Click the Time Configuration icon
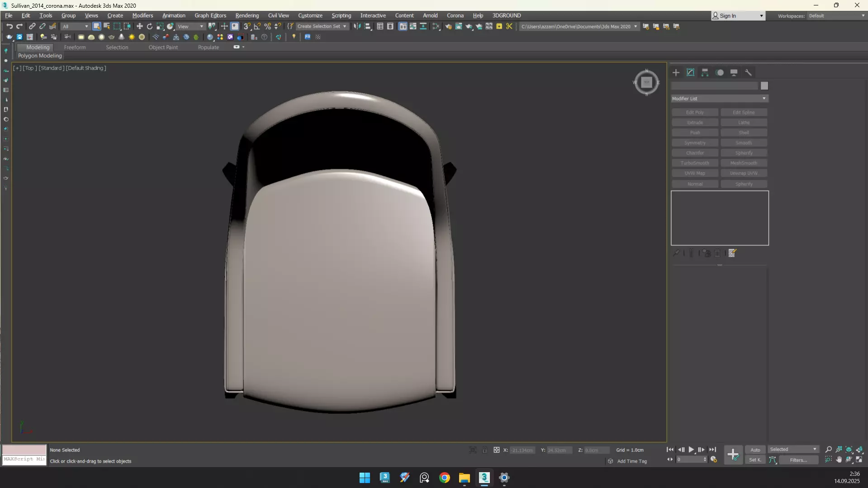Viewport: 868px width, 488px height. (714, 460)
